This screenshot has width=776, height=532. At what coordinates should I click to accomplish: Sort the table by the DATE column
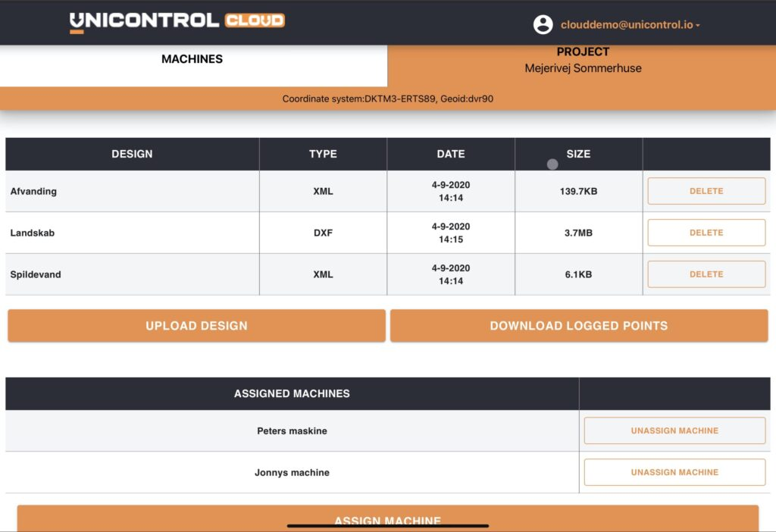click(451, 154)
